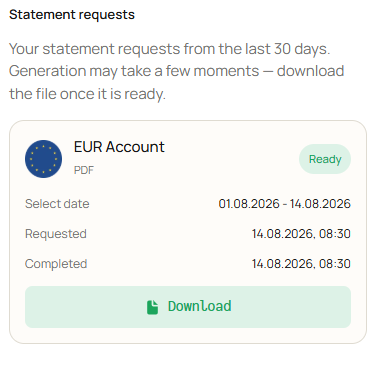
Task: Click the date range 01.08.2026 - 14.08.2026
Action: pos(284,204)
